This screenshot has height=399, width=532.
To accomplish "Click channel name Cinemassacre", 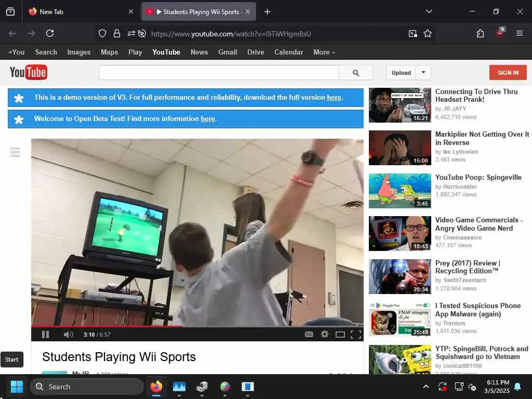I will (462, 237).
